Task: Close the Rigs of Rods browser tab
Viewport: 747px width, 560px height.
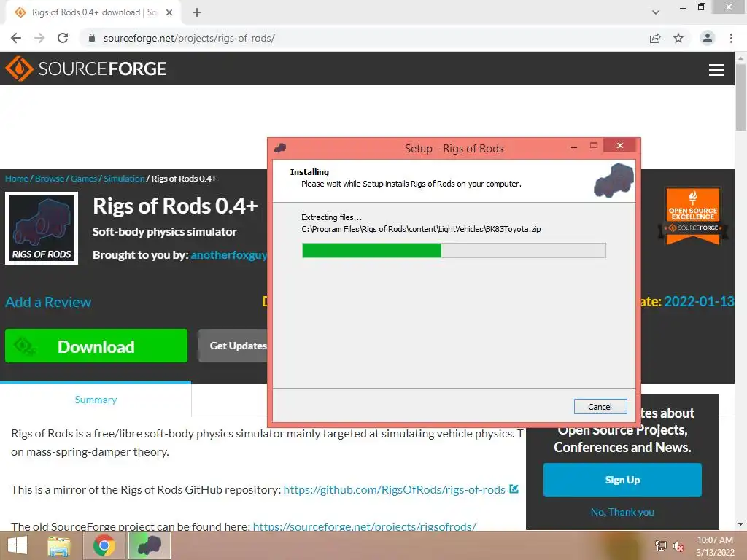Action: click(169, 12)
